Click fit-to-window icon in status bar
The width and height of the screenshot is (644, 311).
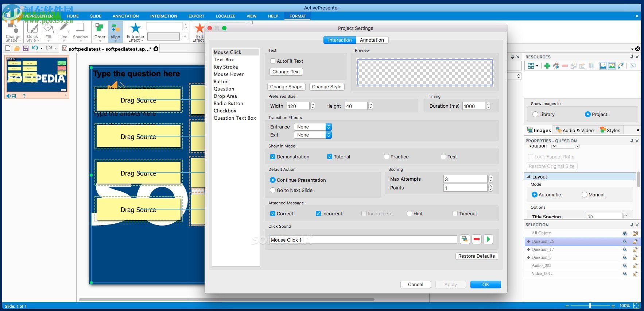[x=636, y=306]
